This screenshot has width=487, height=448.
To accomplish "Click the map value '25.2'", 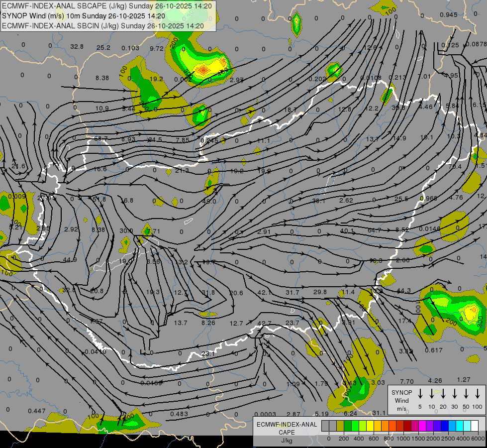I will [103, 48].
